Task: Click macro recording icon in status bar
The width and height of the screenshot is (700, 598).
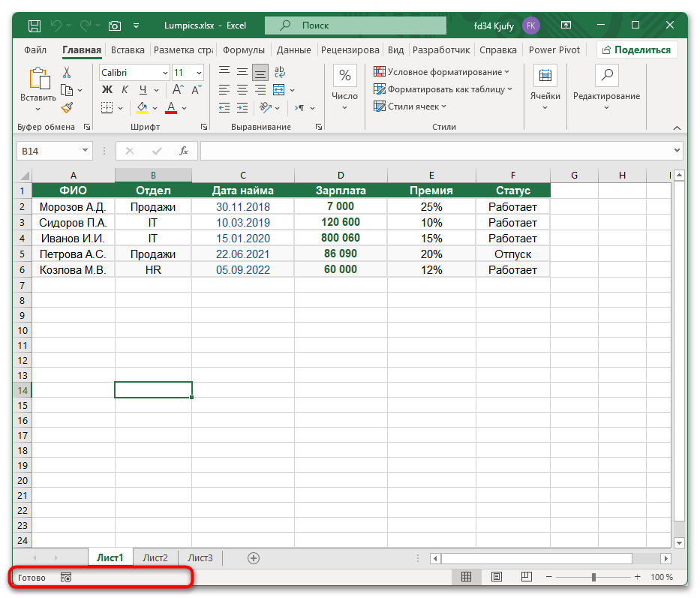Action: click(x=66, y=578)
